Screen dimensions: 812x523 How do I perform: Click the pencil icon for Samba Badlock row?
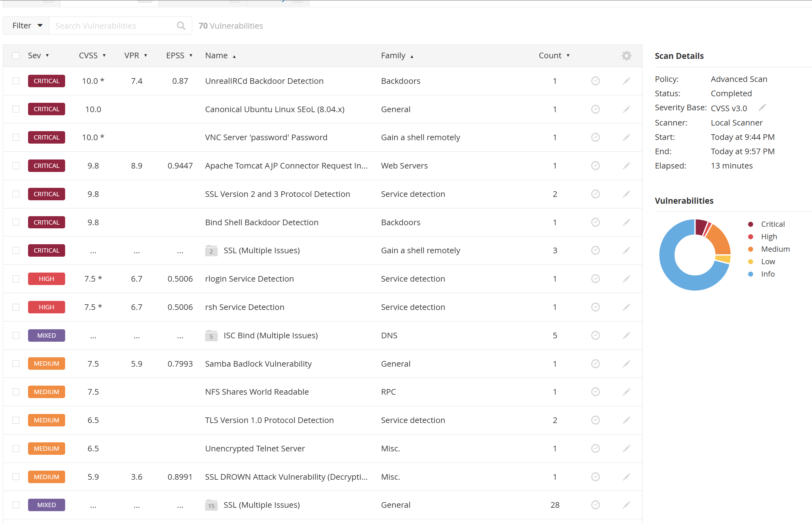(x=626, y=364)
